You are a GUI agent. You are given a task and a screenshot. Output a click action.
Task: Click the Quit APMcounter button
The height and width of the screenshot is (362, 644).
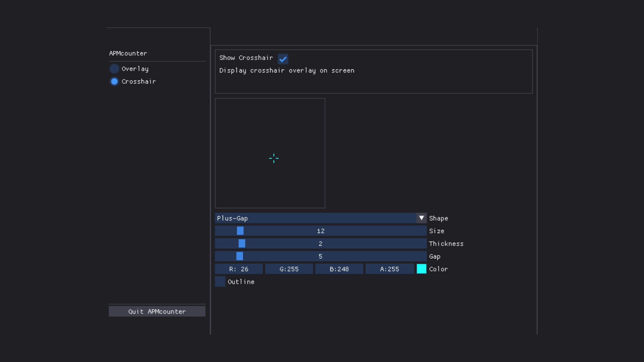pyautogui.click(x=157, y=311)
